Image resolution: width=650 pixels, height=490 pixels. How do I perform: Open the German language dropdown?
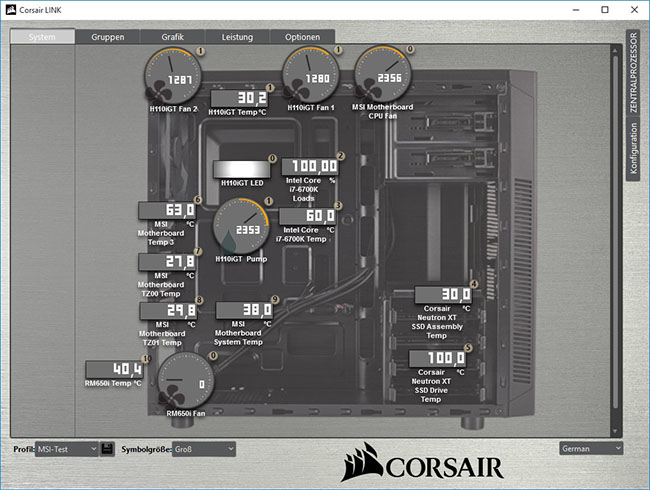[591, 448]
